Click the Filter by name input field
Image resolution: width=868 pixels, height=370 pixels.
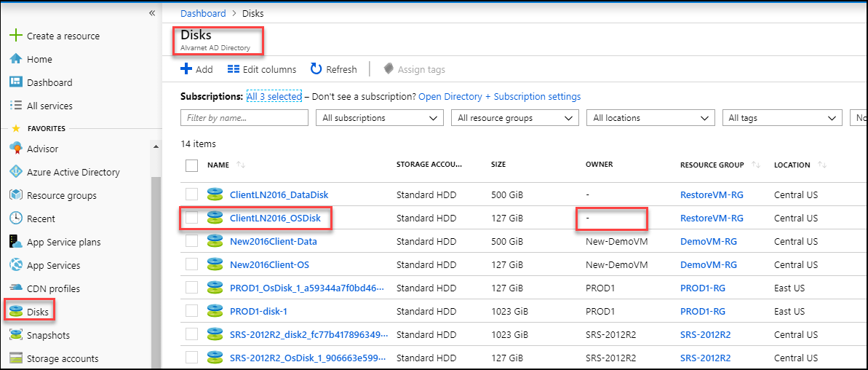(244, 118)
